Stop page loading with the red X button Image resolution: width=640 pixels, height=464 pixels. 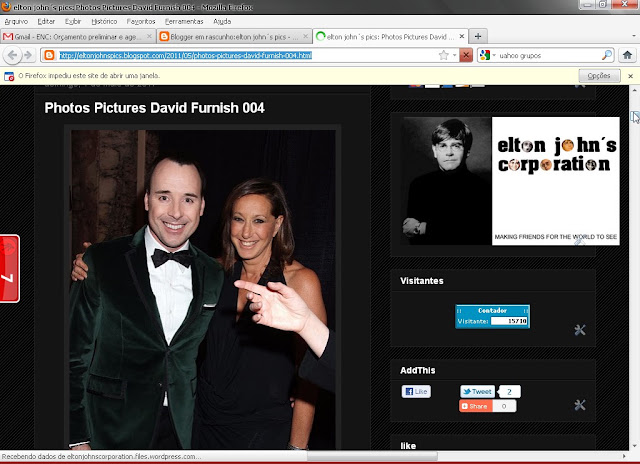pos(466,55)
